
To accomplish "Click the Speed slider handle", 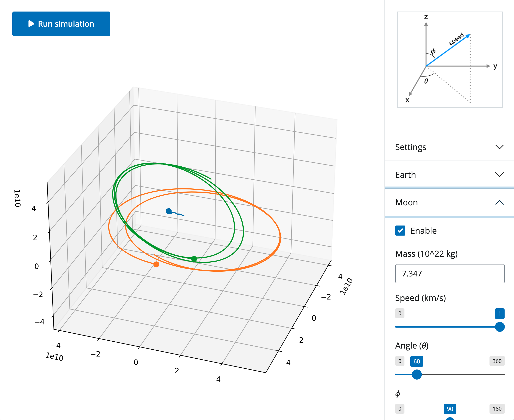I will 500,327.
